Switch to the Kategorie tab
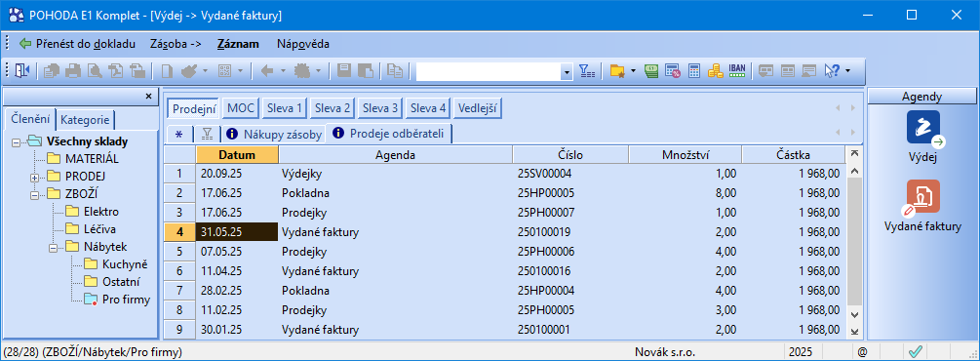Screen dimensions: 980x361 coord(86,119)
